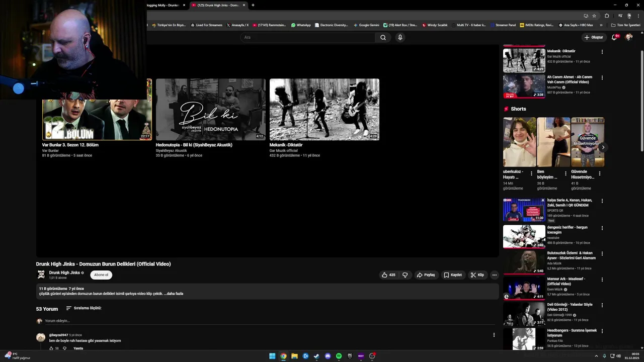Open Spotify from the taskbar
Image resolution: width=644 pixels, height=362 pixels.
tap(339, 356)
